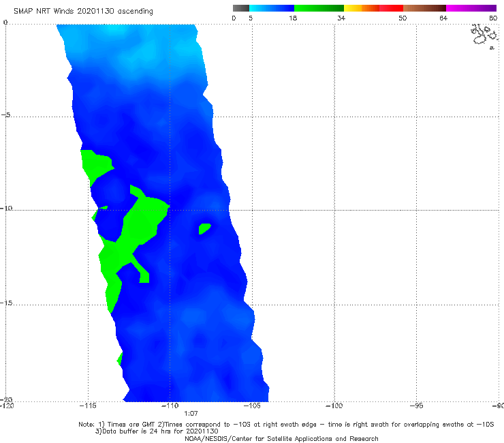Click the color bar label '34'
The height and width of the screenshot is (443, 504).
tap(341, 18)
